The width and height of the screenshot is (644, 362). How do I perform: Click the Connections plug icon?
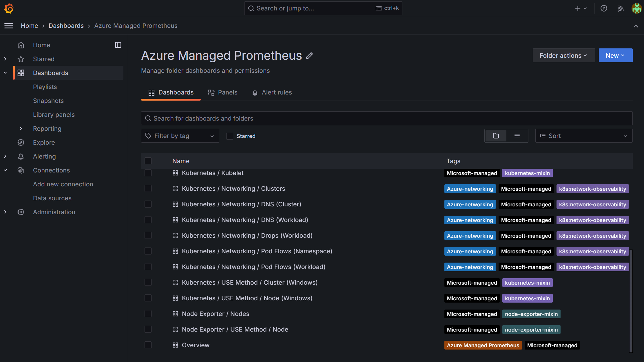pyautogui.click(x=21, y=170)
